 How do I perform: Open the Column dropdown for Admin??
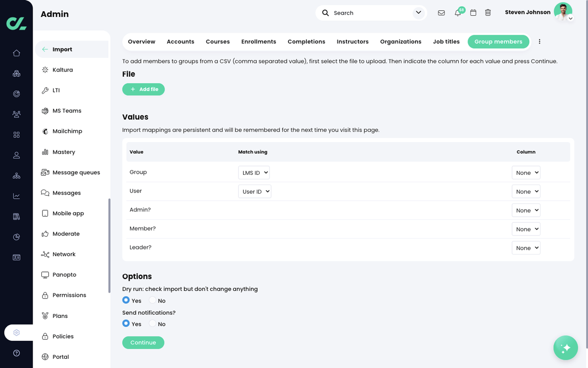click(526, 210)
